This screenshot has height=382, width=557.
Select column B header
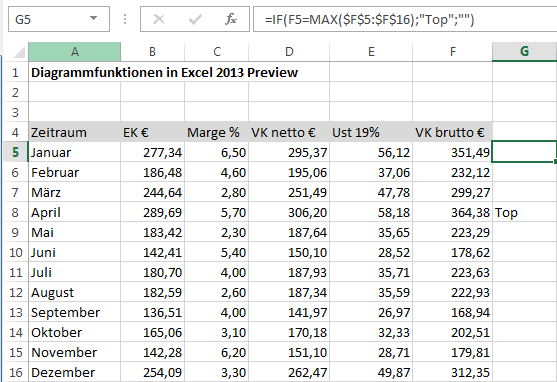click(x=152, y=52)
